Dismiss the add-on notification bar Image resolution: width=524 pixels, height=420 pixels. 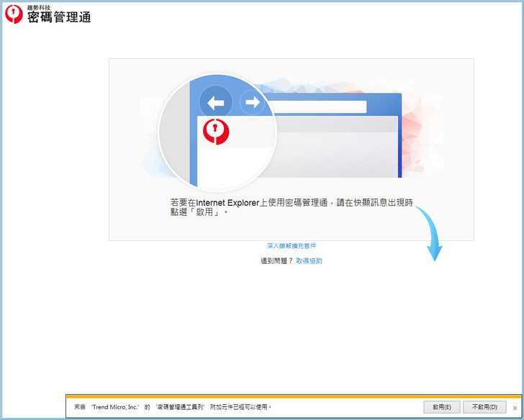click(x=515, y=408)
